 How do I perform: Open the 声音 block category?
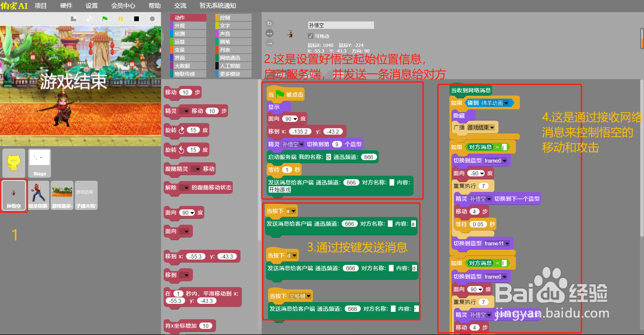233,34
